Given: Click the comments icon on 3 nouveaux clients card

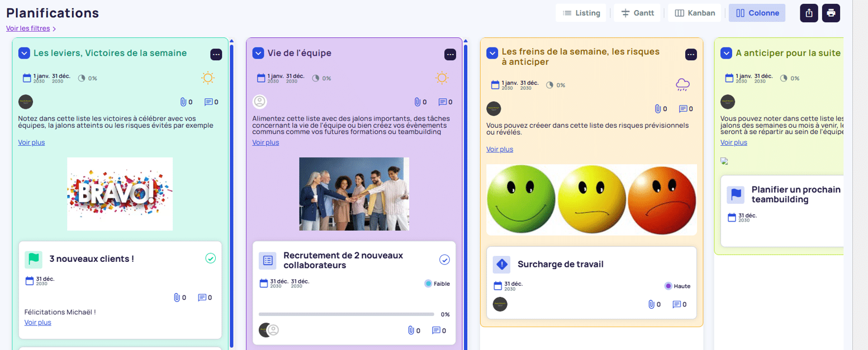Looking at the screenshot, I should [x=202, y=298].
